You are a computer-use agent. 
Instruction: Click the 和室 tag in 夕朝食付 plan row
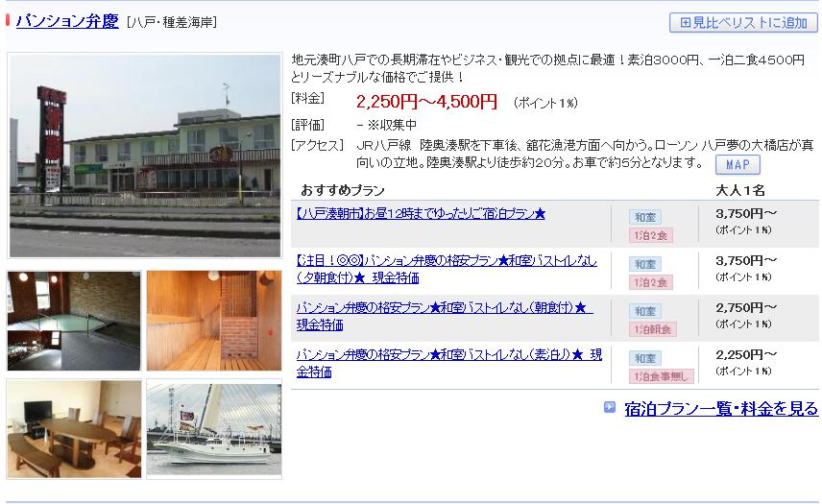[645, 264]
